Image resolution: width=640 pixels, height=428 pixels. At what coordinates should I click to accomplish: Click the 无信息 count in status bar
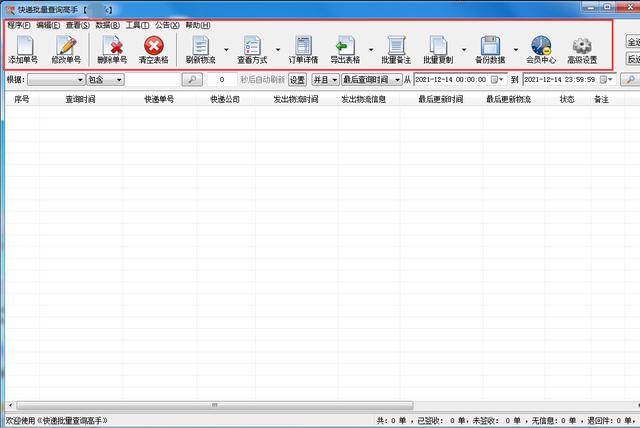click(553, 421)
